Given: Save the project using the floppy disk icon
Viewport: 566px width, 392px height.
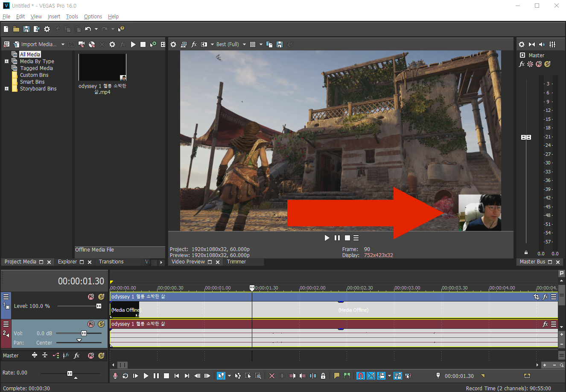Looking at the screenshot, I should point(26,29).
